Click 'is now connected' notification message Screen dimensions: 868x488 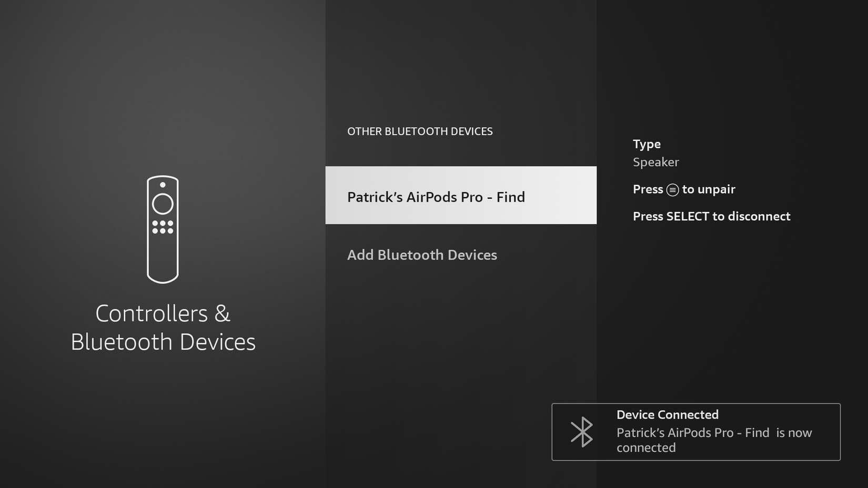tap(714, 440)
